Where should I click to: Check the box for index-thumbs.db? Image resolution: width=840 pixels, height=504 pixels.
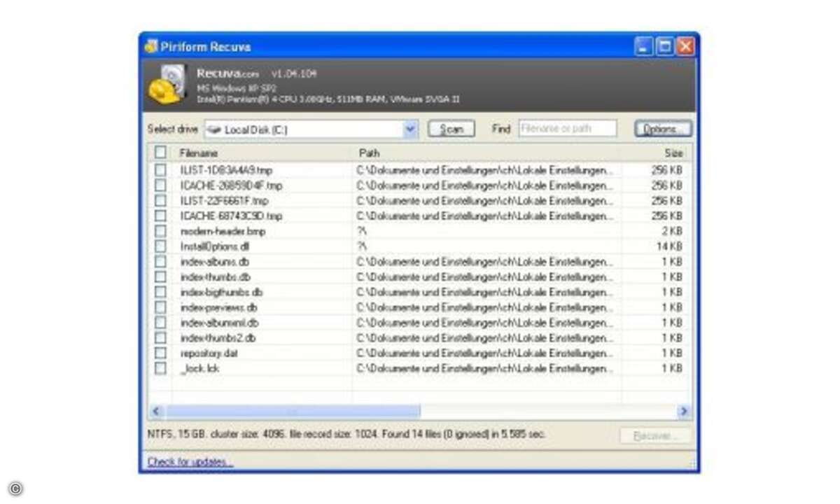[x=161, y=276]
